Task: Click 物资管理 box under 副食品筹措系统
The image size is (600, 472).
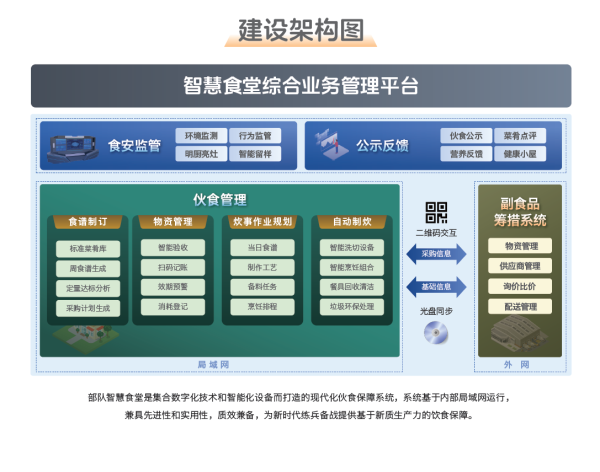Action: click(520, 246)
